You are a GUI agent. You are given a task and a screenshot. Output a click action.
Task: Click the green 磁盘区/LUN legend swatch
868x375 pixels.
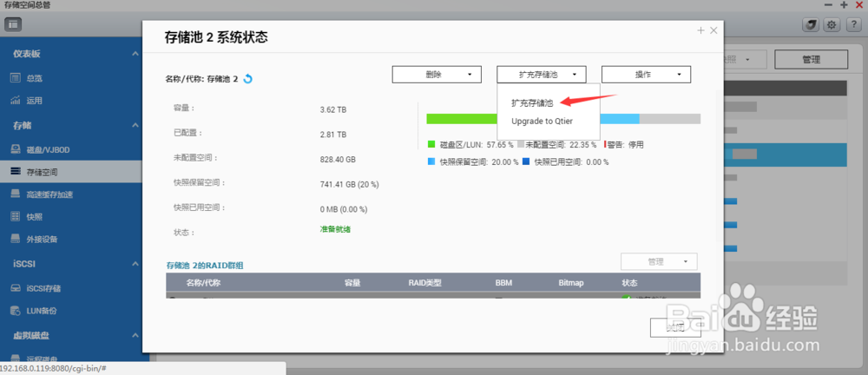click(431, 145)
